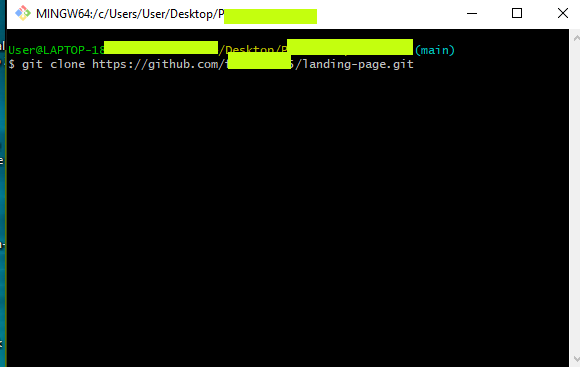580x367 pixels.
Task: Click the '(main)' branch indicator in prompt
Action: (435, 50)
